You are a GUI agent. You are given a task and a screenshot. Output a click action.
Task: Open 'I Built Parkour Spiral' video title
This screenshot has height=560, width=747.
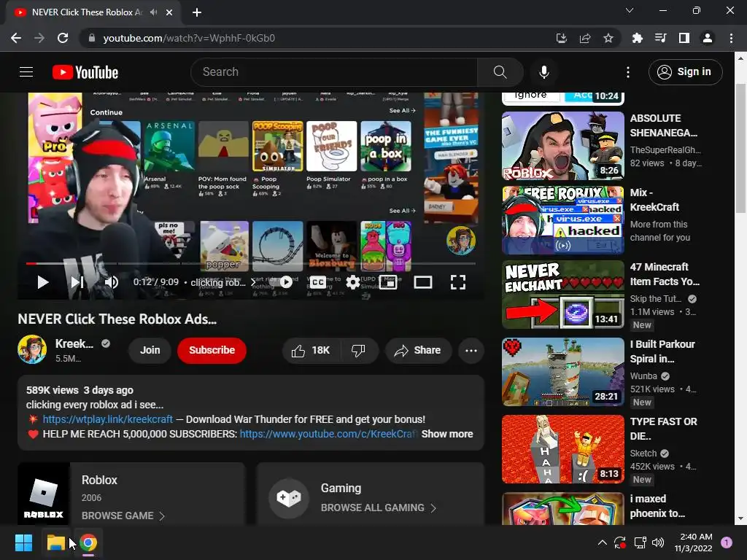[662, 351]
